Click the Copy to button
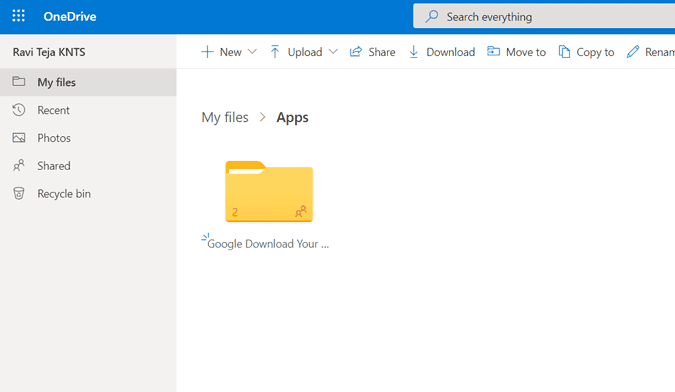Screen dimensions: 675x392 coord(586,52)
